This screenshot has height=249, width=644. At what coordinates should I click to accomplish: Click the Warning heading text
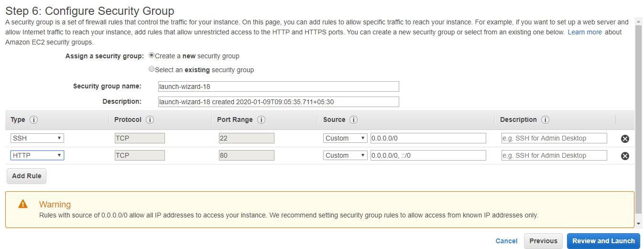[55, 204]
